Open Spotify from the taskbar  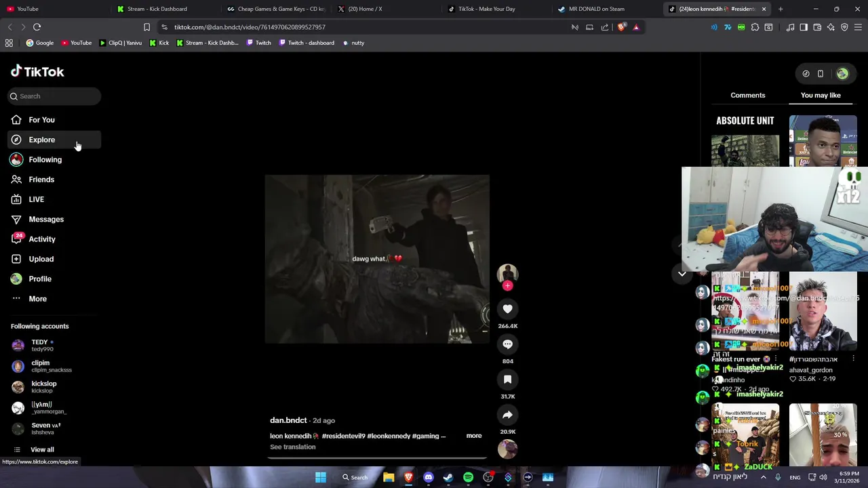[x=468, y=478]
